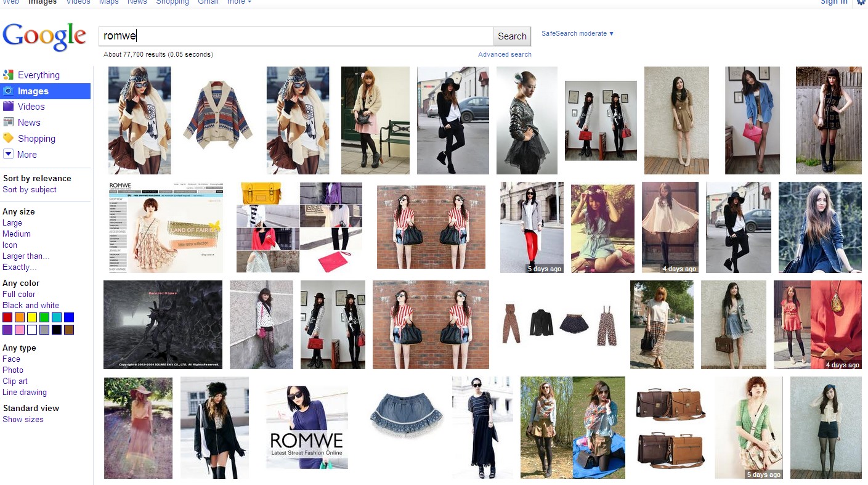
Task: Click the film icon beside sidebar Videos
Action: pyautogui.click(x=8, y=107)
